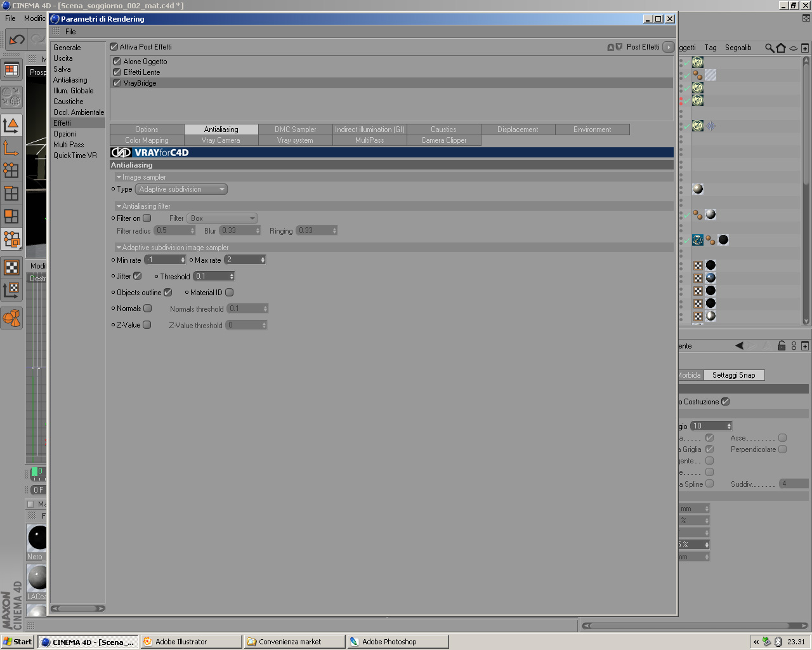The width and height of the screenshot is (812, 650).
Task: Open the Tag menu in Object Manager
Action: coord(710,48)
